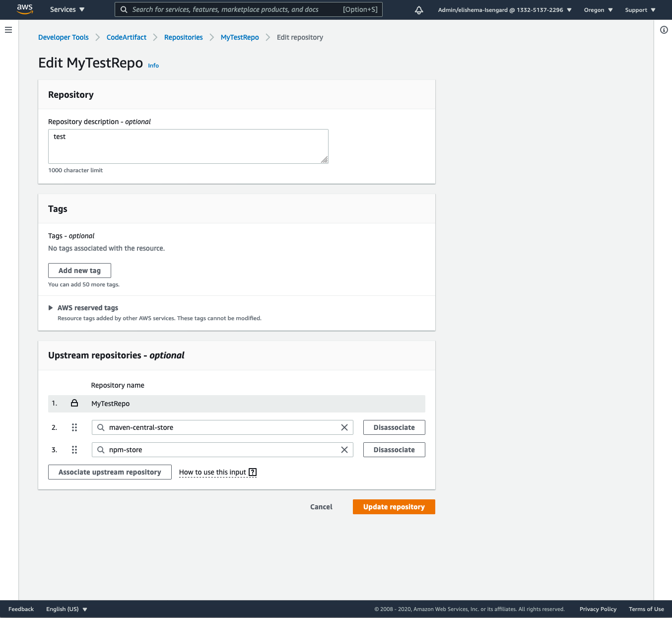Screen dimensions: 672x618
Task: Click the Update repository button
Action: pos(394,507)
